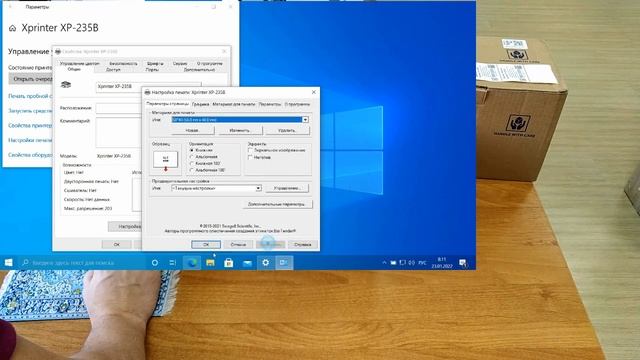Click the Справка button in print settings
This screenshot has width=640, height=360.
click(x=302, y=244)
